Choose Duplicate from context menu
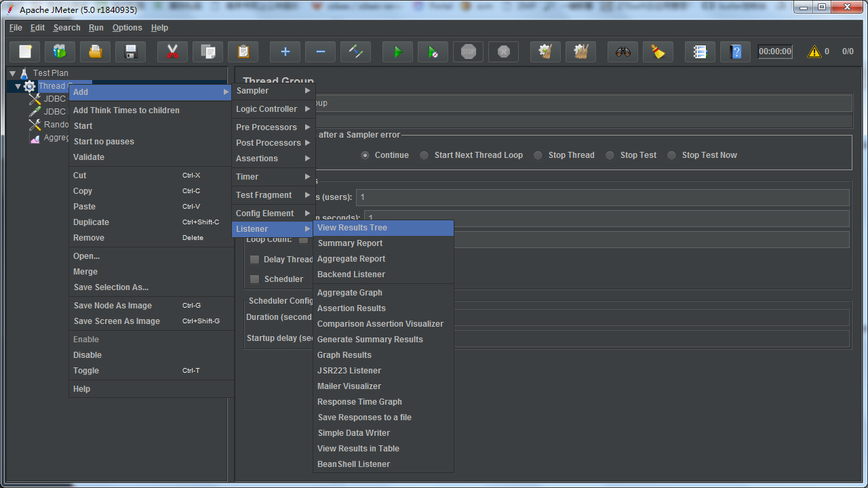868x488 pixels. coord(151,222)
